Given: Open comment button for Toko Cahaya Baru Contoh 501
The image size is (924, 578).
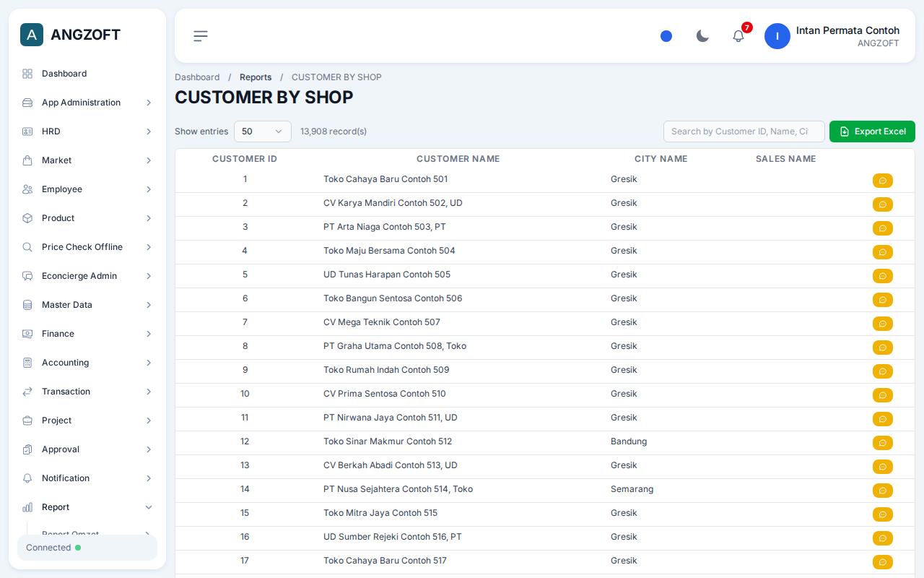Looking at the screenshot, I should [883, 181].
